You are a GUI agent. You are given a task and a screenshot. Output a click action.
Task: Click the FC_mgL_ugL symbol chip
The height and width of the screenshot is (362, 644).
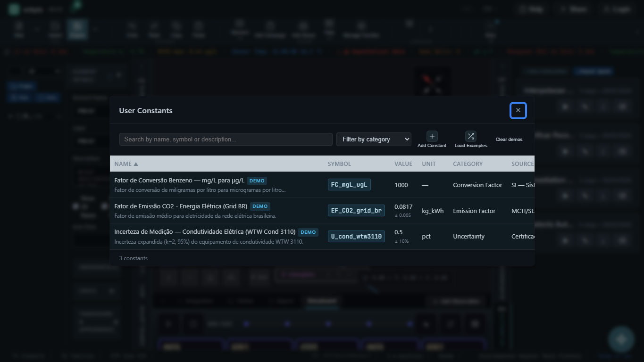pos(349,185)
